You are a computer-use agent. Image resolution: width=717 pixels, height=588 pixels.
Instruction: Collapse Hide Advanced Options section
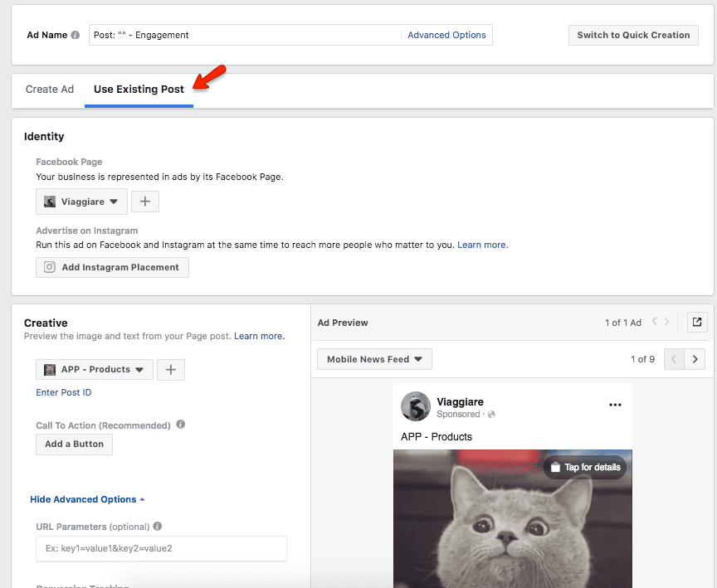click(x=87, y=499)
